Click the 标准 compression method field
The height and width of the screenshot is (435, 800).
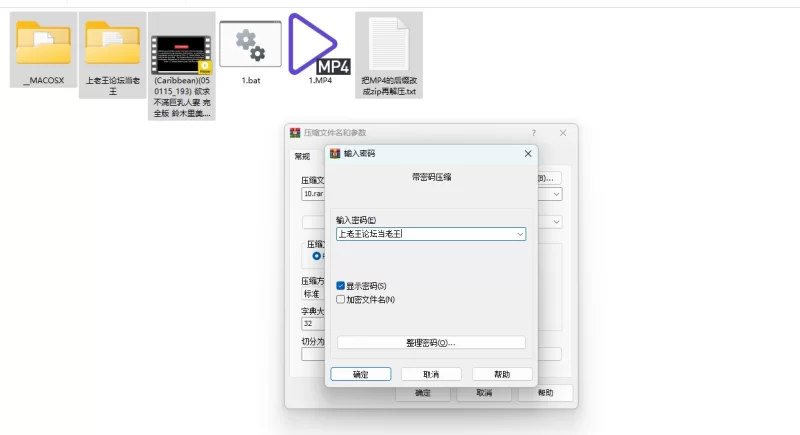pos(313,294)
